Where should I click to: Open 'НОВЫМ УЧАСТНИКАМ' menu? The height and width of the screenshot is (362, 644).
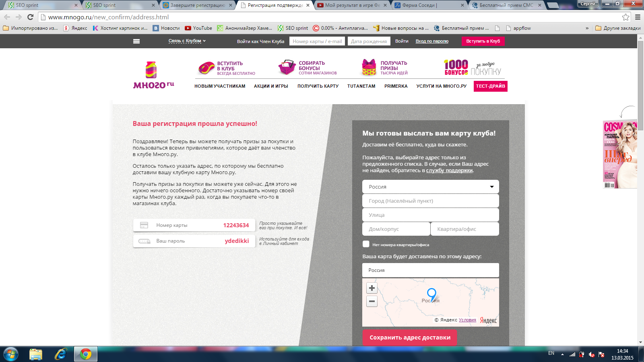pyautogui.click(x=220, y=86)
